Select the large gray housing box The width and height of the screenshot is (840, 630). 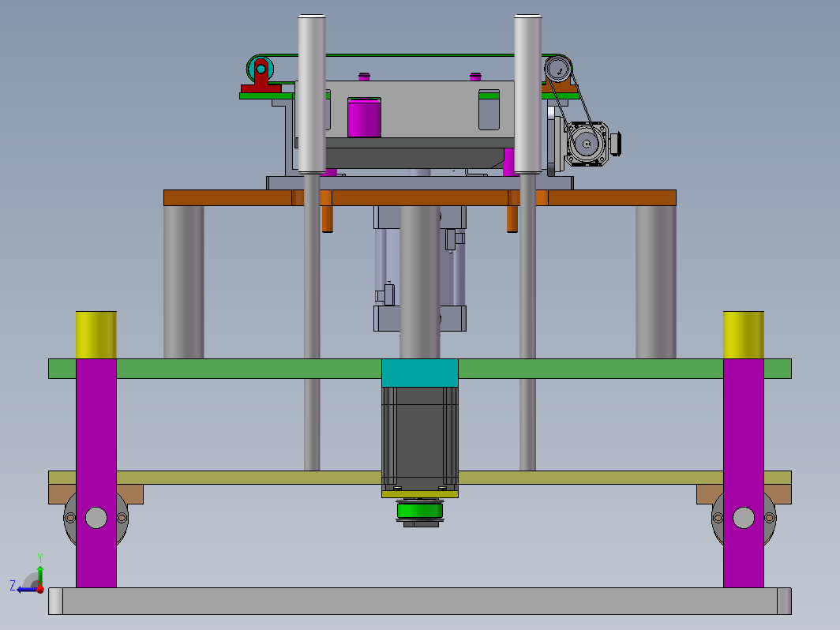tap(423, 110)
